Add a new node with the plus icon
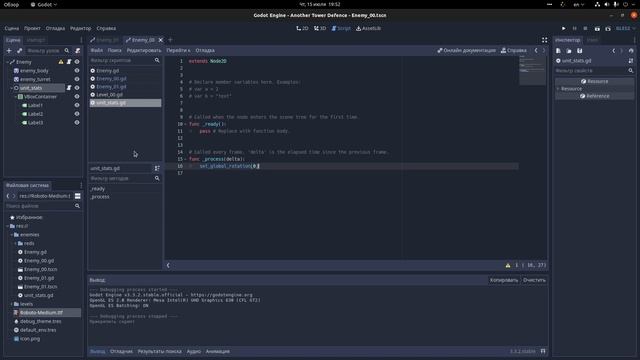The width and height of the screenshot is (640, 360). [x=9, y=51]
